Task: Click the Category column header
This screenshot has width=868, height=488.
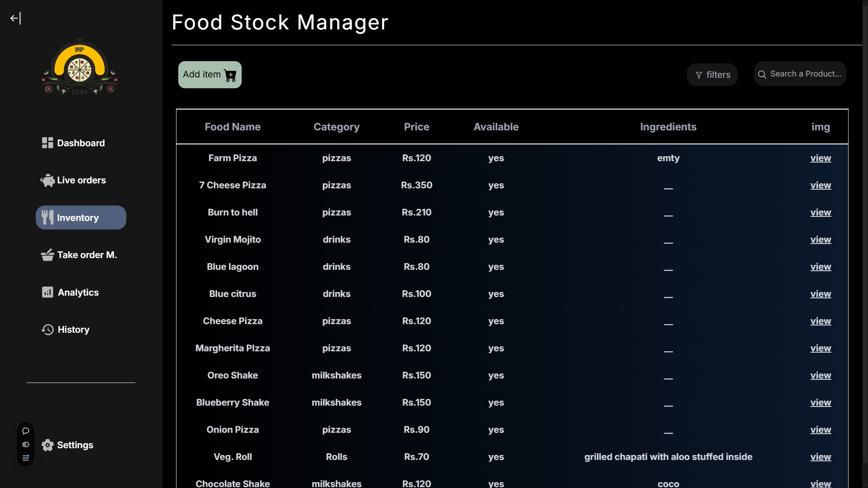Action: 336,127
